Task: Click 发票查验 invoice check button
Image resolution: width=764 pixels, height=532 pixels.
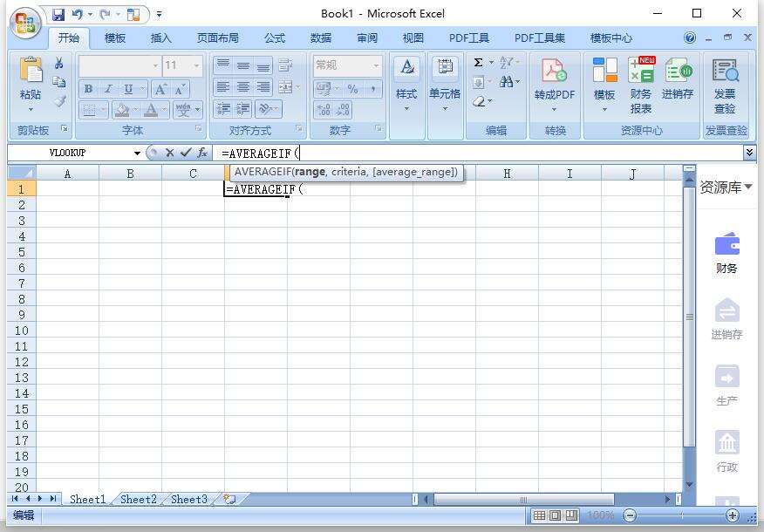Action: click(725, 85)
